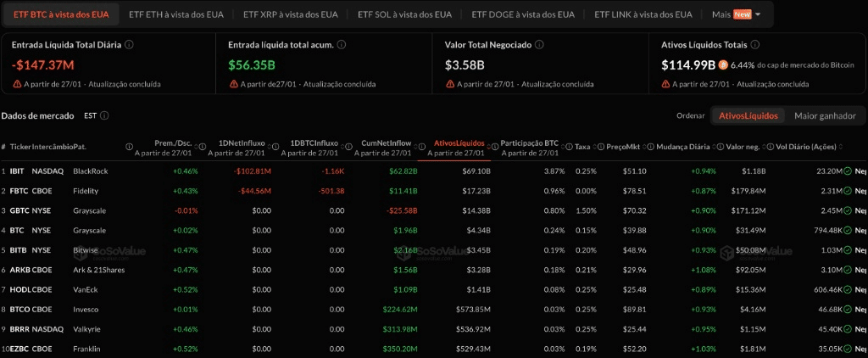
Task: Click green check icon in GBTC row
Action: pyautogui.click(x=848, y=210)
